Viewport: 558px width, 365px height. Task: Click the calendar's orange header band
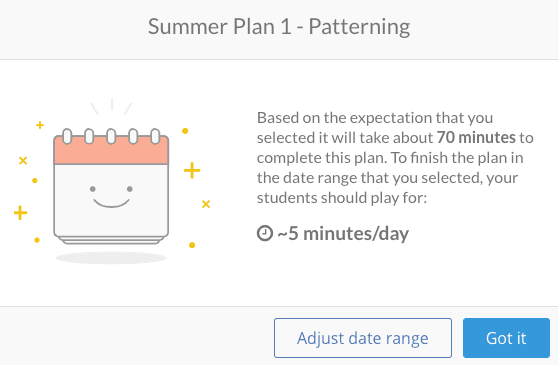point(111,150)
